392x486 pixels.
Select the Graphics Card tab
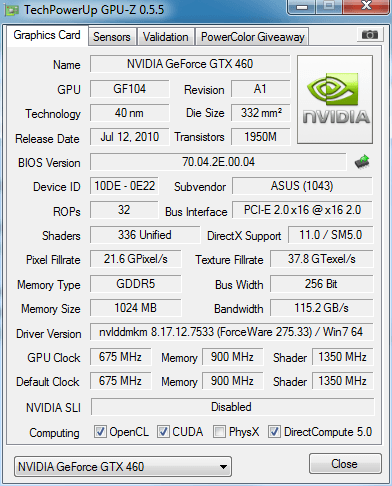coord(47,35)
